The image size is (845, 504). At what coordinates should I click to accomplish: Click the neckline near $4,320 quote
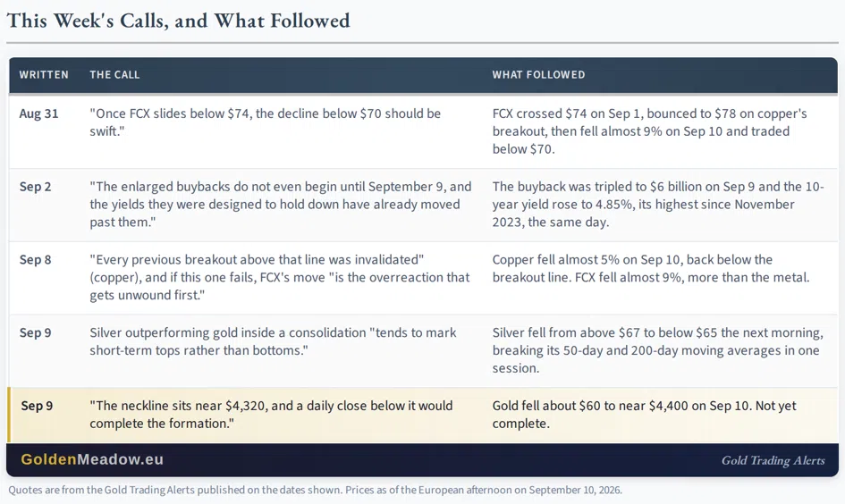click(x=271, y=415)
